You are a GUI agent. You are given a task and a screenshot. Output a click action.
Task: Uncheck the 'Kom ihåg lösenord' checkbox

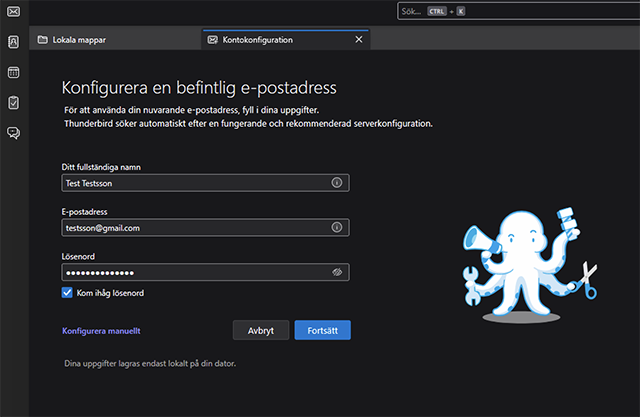(x=67, y=293)
